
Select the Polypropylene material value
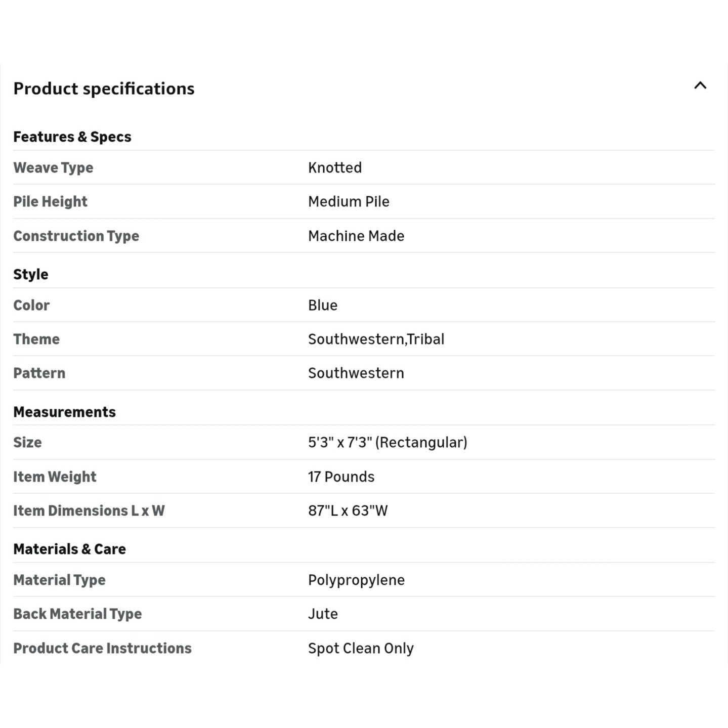point(356,580)
